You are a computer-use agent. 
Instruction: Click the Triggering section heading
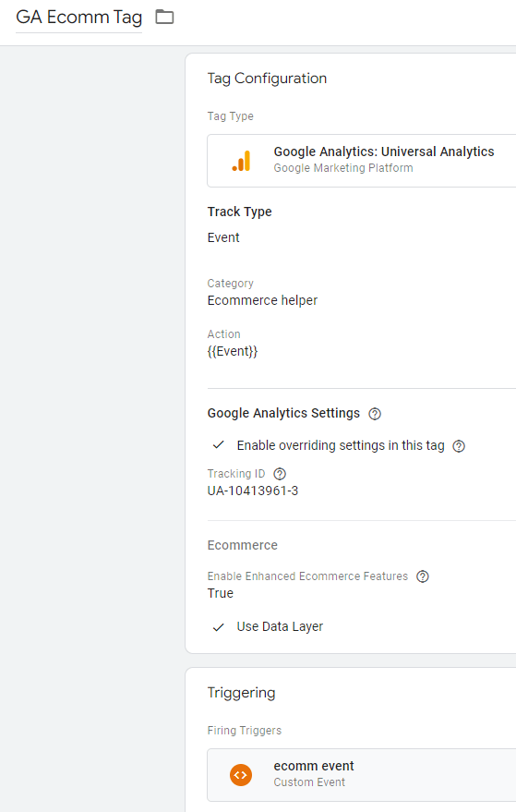click(241, 693)
